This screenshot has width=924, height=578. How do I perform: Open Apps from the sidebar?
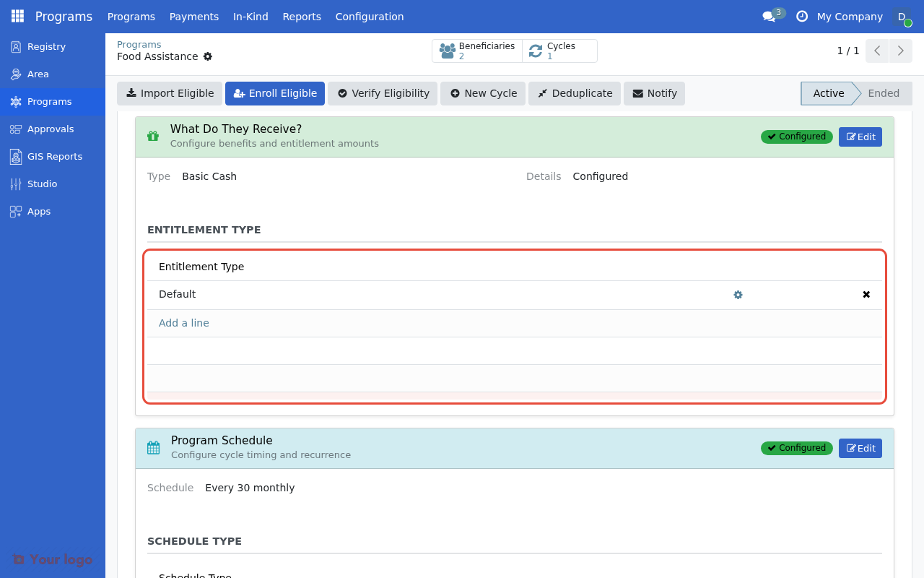38,211
